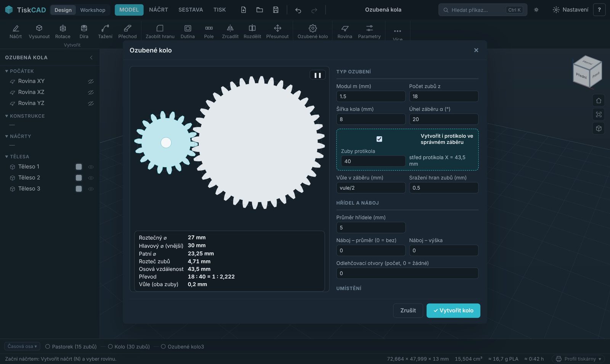Switch to the NÁČRT tab

(x=159, y=10)
